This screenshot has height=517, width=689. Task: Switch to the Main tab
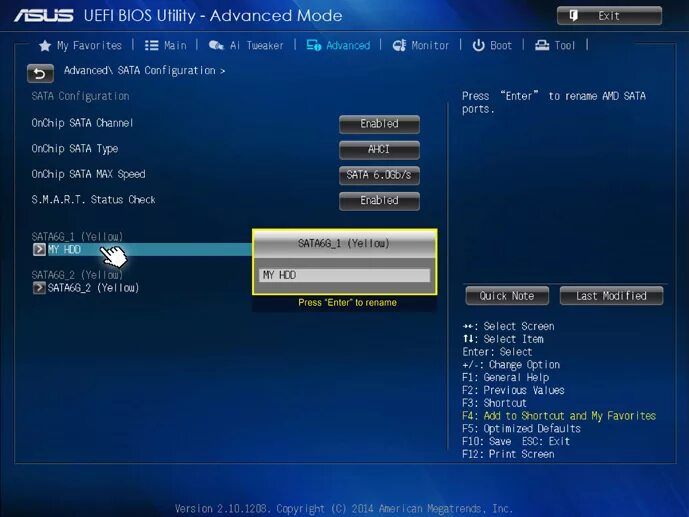click(166, 46)
